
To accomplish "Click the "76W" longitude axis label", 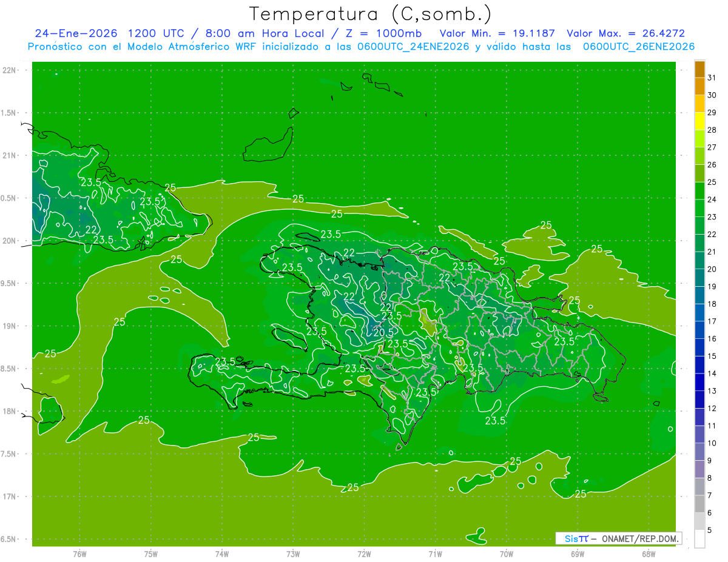I will click(79, 554).
